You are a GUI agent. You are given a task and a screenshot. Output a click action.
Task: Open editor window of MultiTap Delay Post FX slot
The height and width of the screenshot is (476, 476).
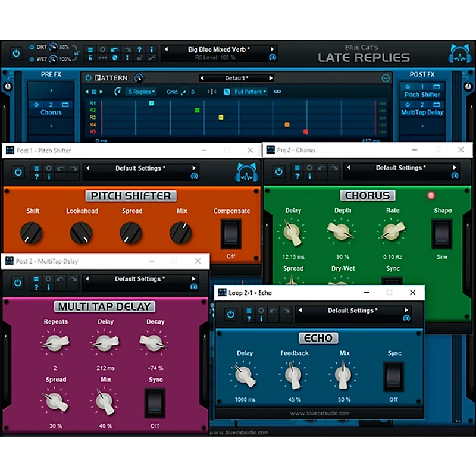pyautogui.click(x=437, y=105)
